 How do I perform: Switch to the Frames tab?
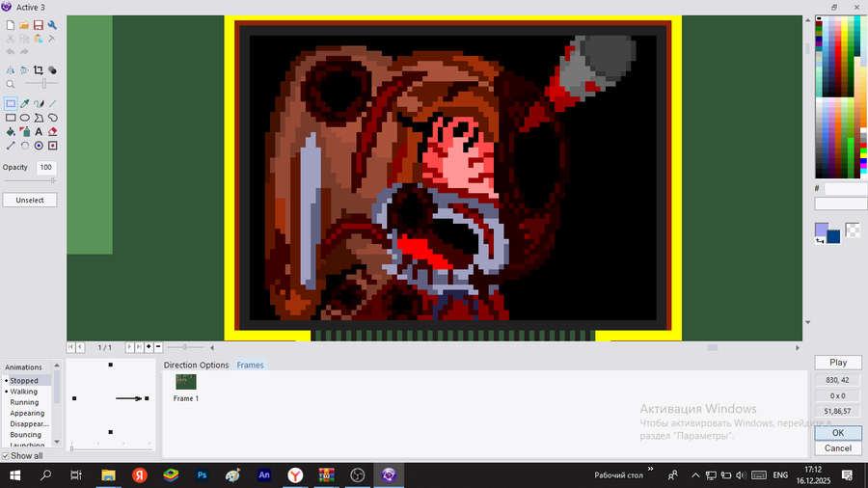tap(250, 366)
